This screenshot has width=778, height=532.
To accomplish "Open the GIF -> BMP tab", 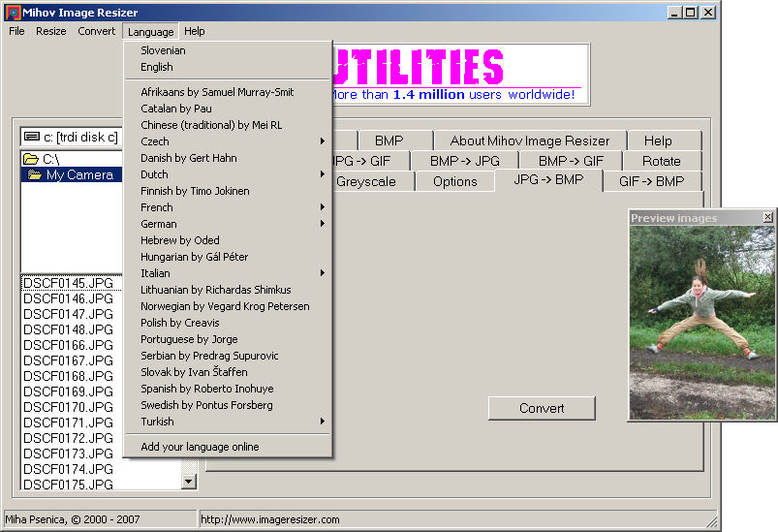I will click(x=651, y=181).
